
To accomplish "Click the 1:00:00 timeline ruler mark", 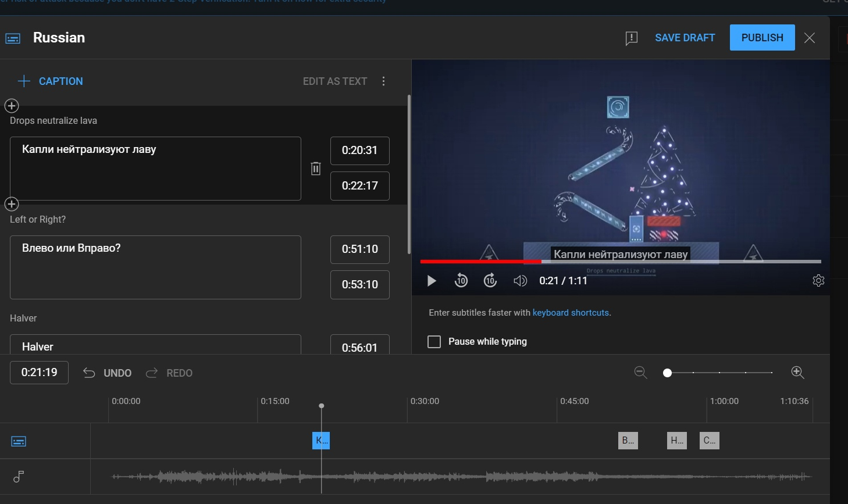I will (724, 401).
